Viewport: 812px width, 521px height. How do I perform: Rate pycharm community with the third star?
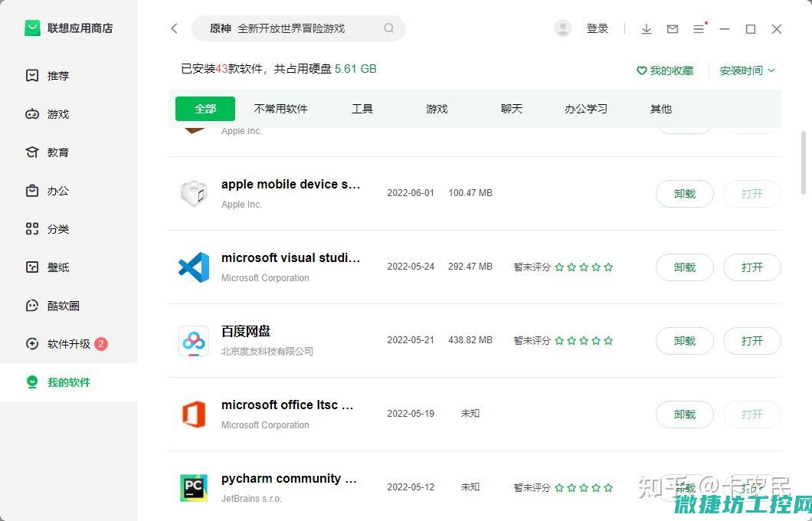point(584,488)
